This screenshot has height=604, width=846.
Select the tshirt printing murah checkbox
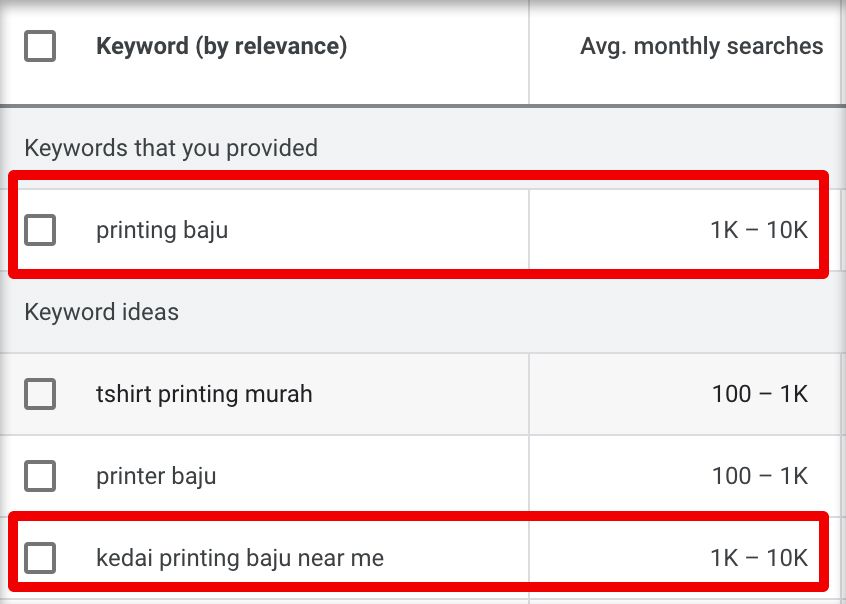click(40, 394)
